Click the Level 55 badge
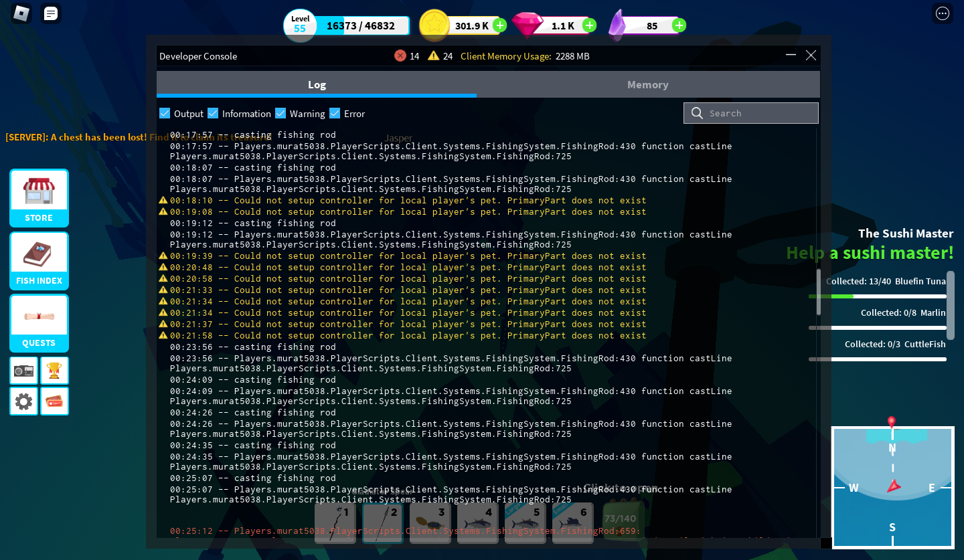Screen dimensions: 964x560 300,25
